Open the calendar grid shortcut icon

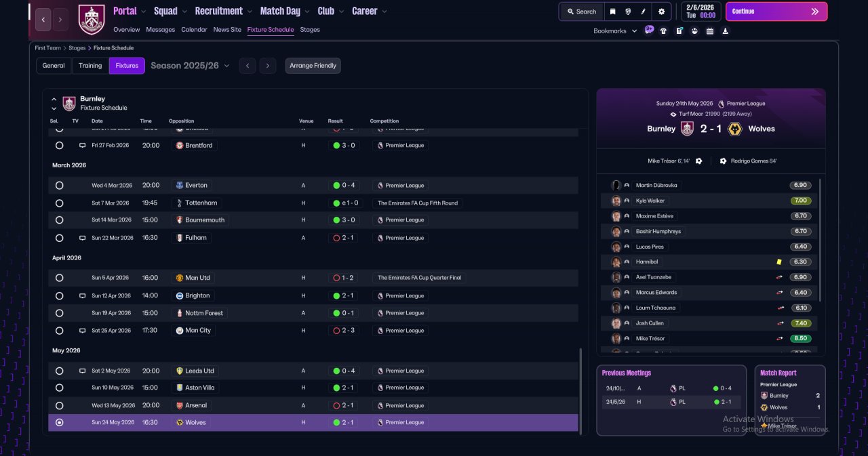click(x=710, y=30)
